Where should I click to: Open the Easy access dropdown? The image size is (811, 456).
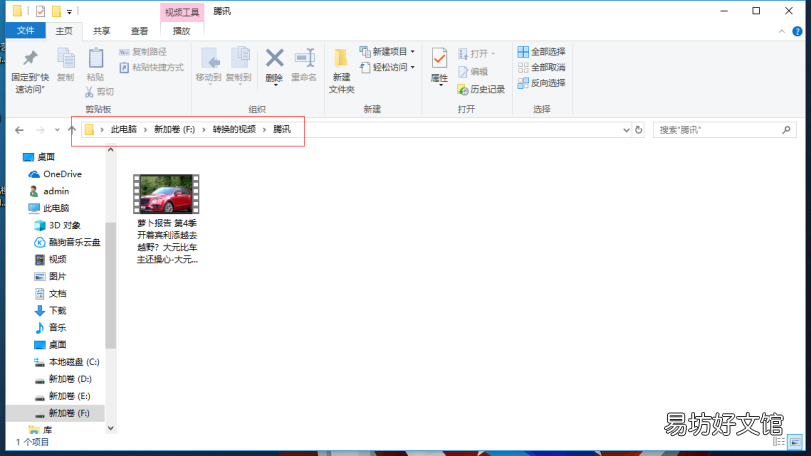coord(387,67)
